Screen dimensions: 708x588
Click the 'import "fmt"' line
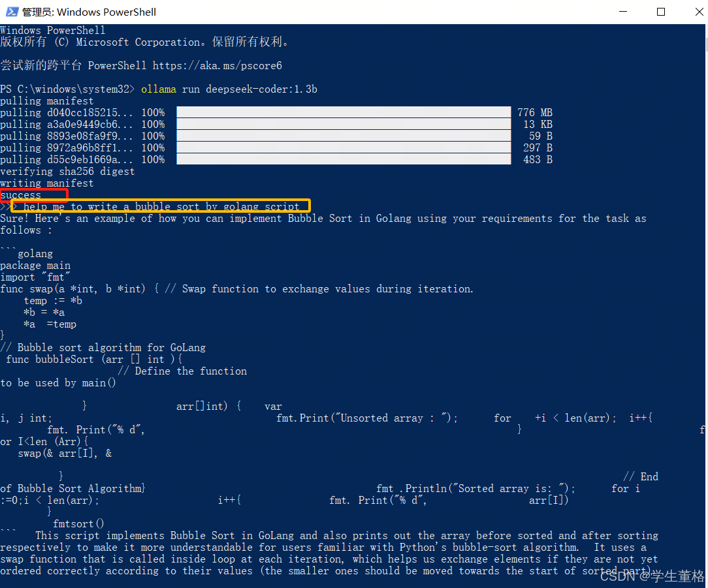click(x=35, y=277)
